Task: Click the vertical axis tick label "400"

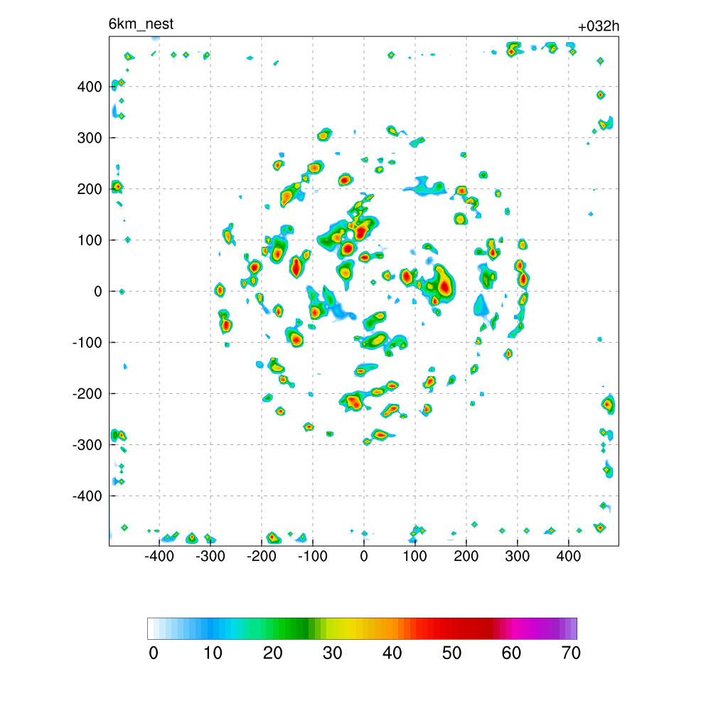Action: (90, 87)
